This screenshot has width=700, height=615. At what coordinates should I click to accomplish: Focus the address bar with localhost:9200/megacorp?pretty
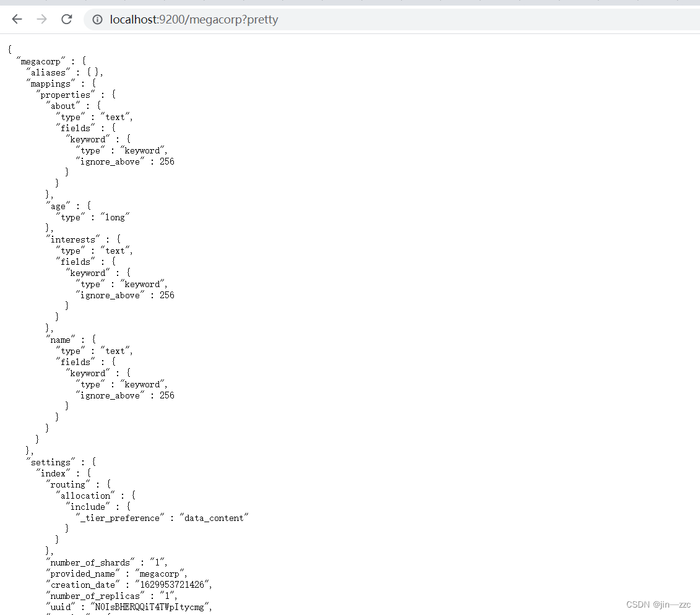[393, 20]
